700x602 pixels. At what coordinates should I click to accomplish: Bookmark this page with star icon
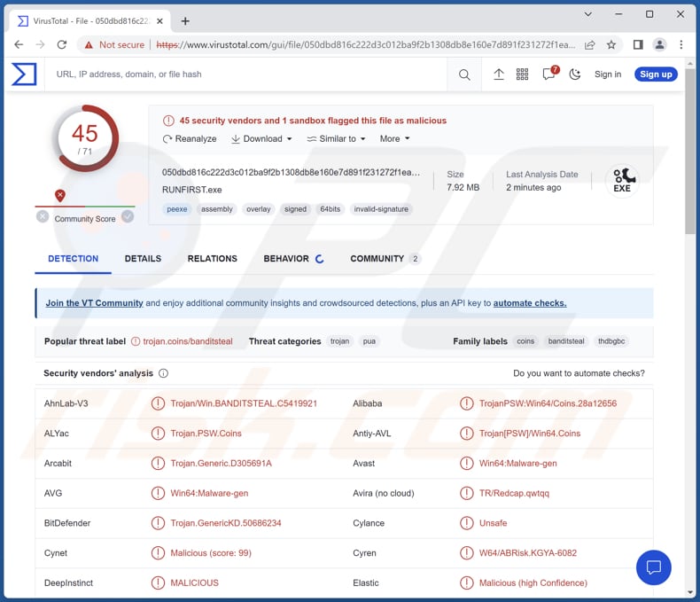tap(611, 44)
